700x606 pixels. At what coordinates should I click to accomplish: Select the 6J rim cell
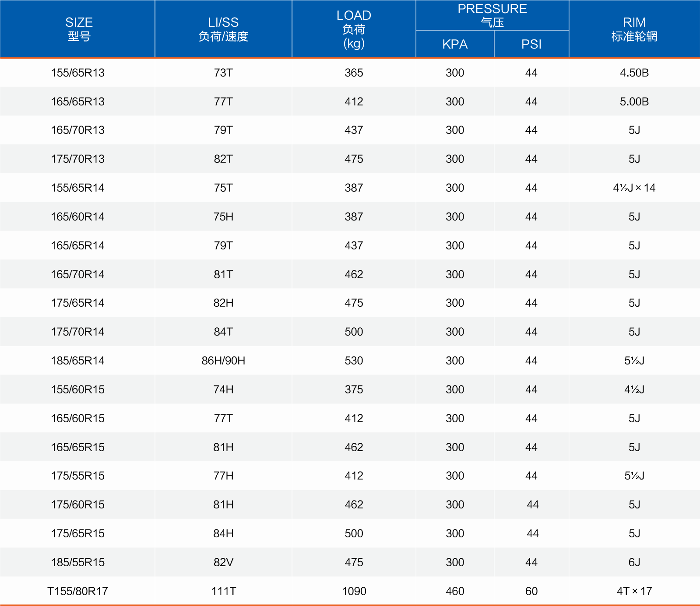[x=634, y=562]
